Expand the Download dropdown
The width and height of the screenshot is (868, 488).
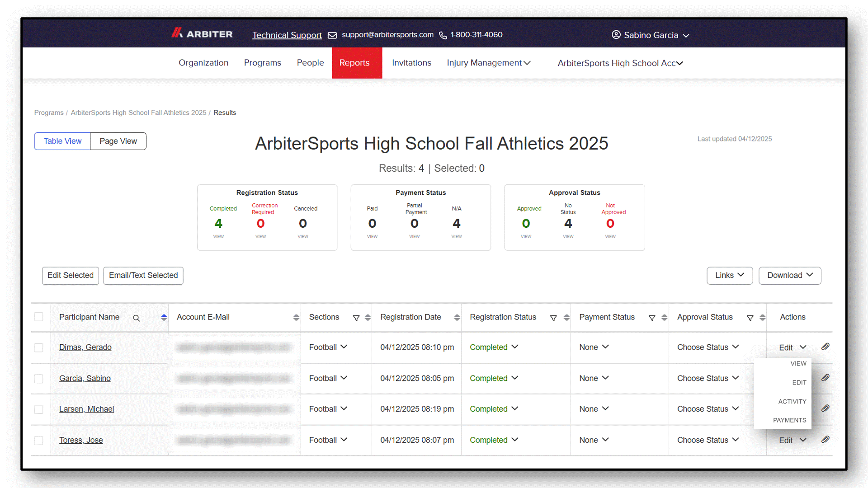(790, 275)
